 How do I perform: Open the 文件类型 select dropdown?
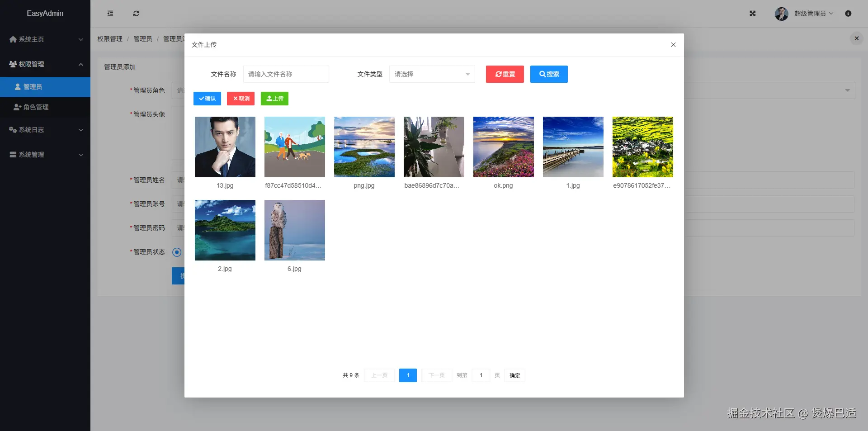coord(432,74)
